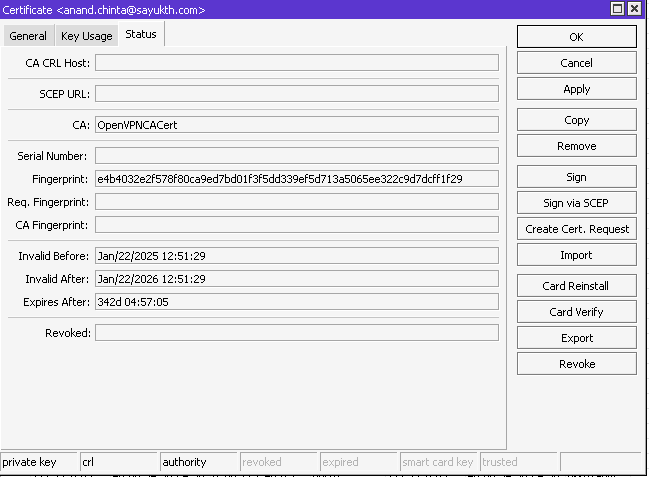Select the Fingerprint value field
Image resolution: width=649 pixels, height=477 pixels.
click(297, 179)
